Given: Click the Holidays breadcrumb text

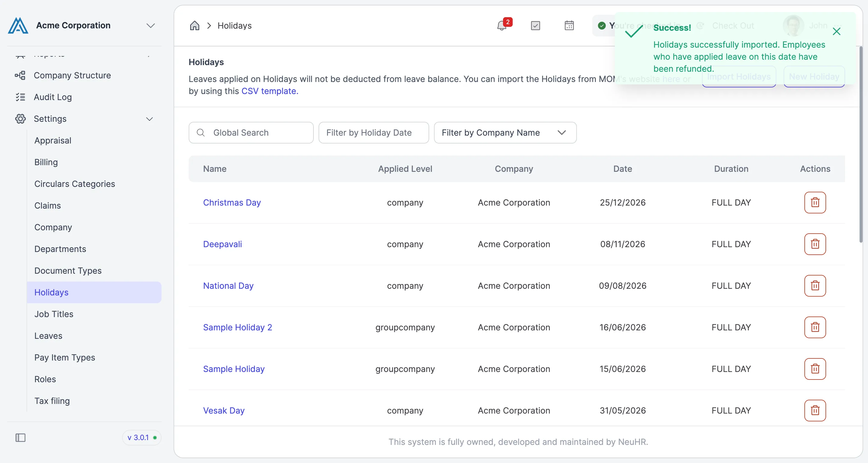Looking at the screenshot, I should 234,26.
